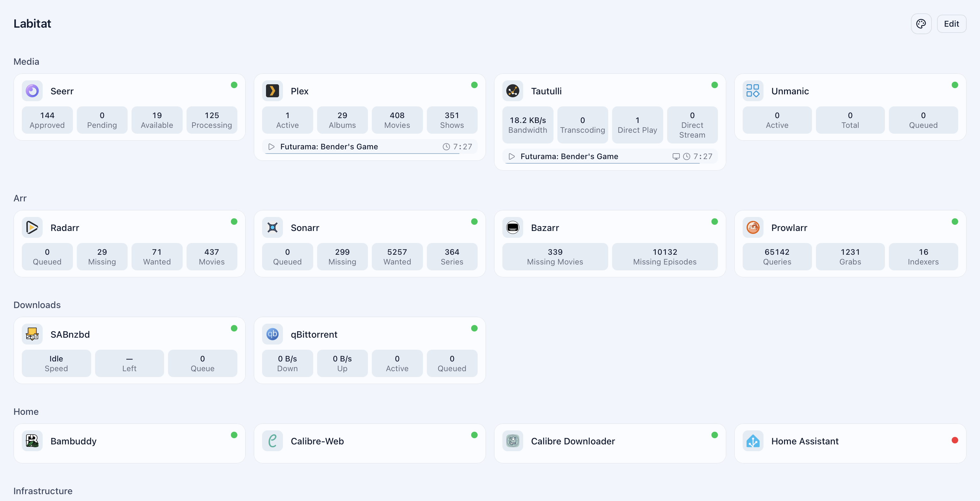Click the Tautulli service icon

pos(512,91)
